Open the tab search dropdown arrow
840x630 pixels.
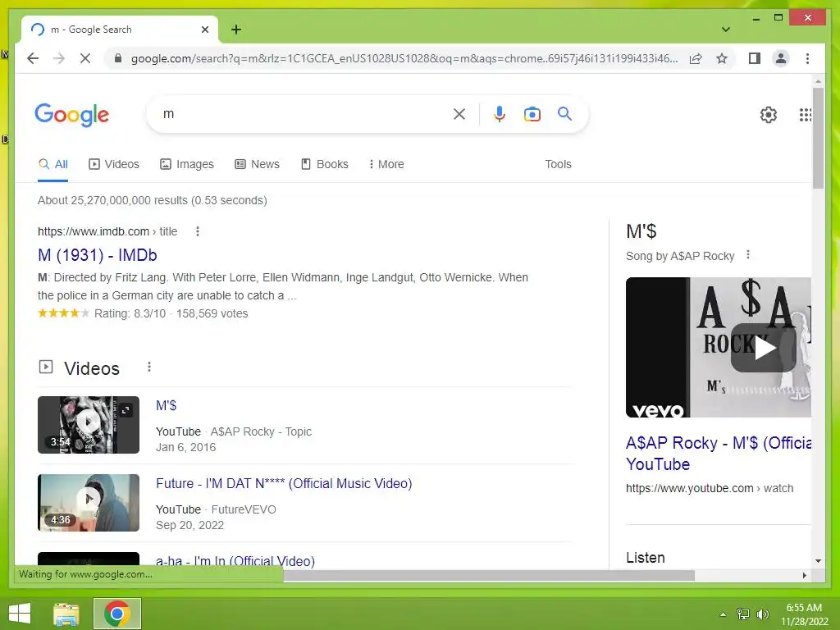pyautogui.click(x=725, y=30)
